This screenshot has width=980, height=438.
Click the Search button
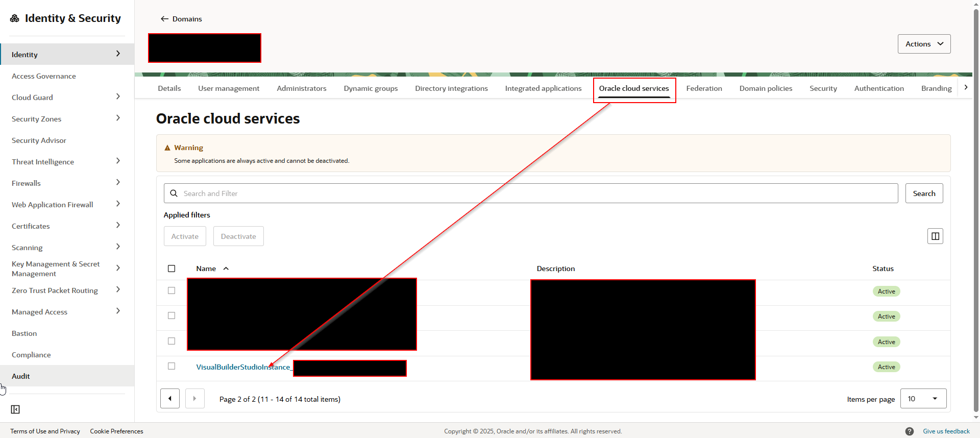(x=924, y=193)
